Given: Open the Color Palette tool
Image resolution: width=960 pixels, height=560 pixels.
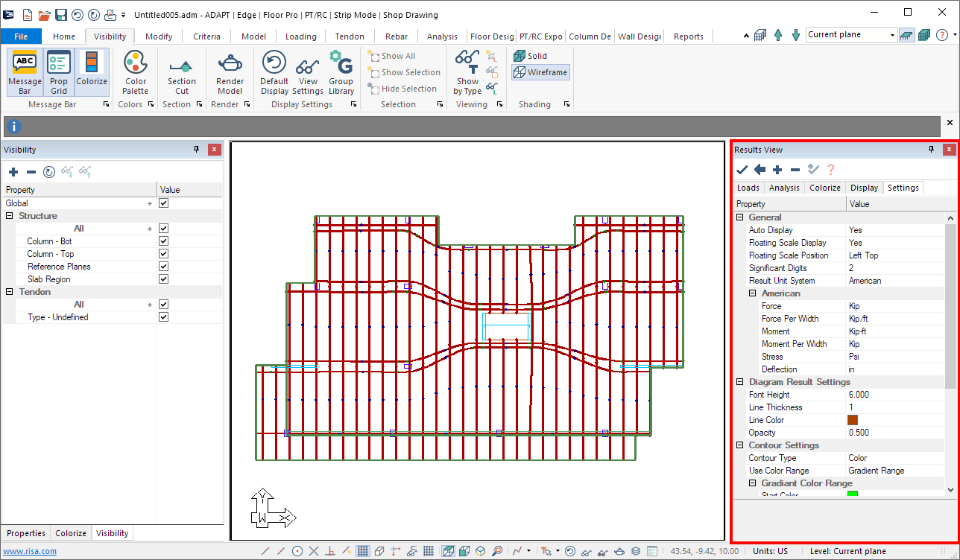Looking at the screenshot, I should [x=135, y=72].
